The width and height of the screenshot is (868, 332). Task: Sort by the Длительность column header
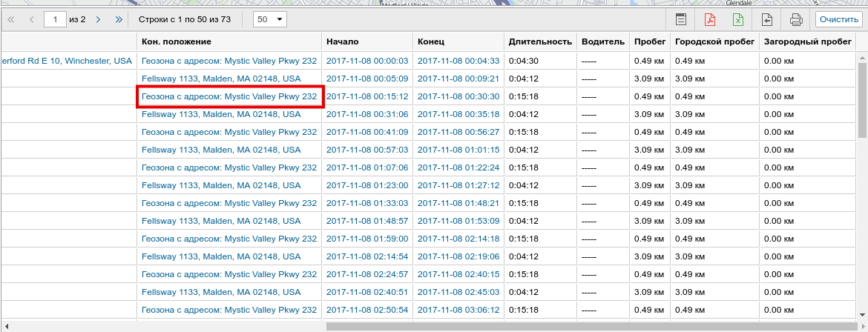[539, 41]
